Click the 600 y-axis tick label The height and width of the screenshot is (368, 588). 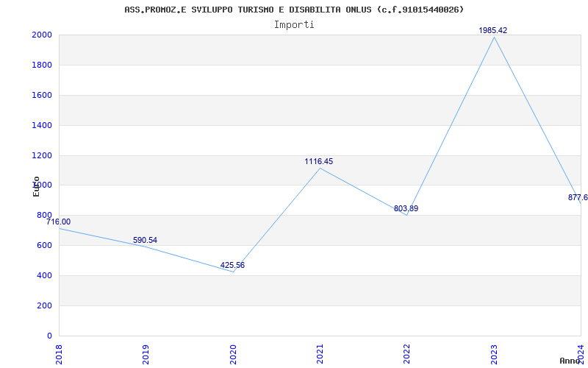[x=44, y=246]
